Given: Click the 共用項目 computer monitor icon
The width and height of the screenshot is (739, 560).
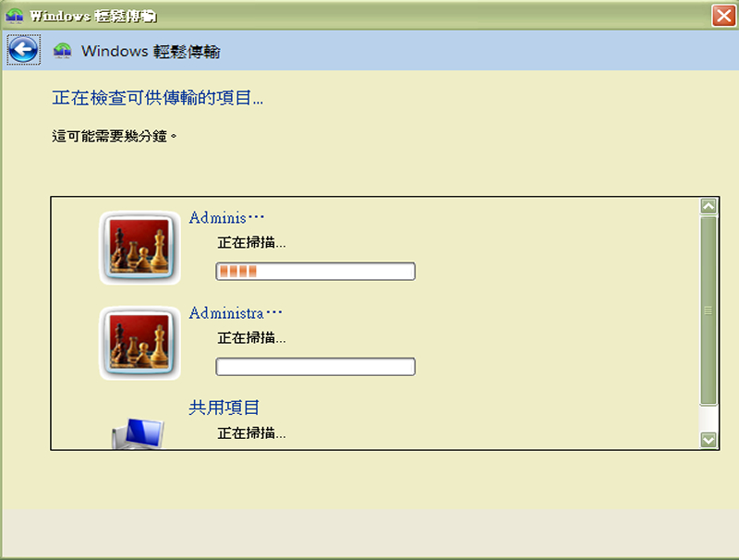Looking at the screenshot, I should pyautogui.click(x=138, y=433).
